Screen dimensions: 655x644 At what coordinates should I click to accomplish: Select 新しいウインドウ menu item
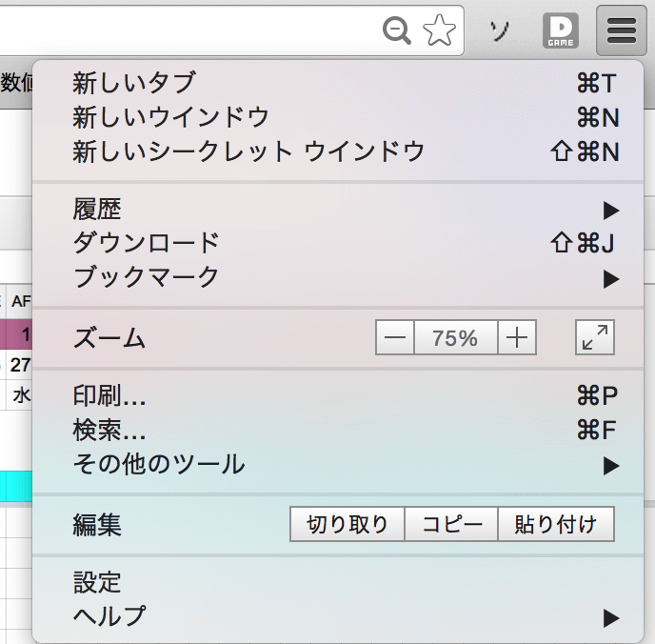[338, 117]
